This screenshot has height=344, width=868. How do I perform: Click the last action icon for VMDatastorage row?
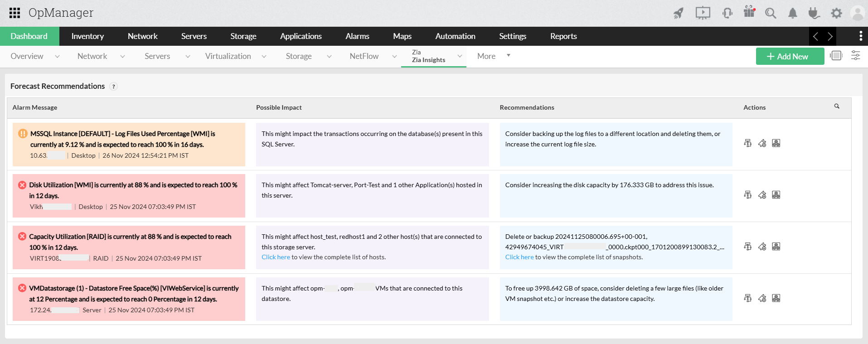point(776,298)
